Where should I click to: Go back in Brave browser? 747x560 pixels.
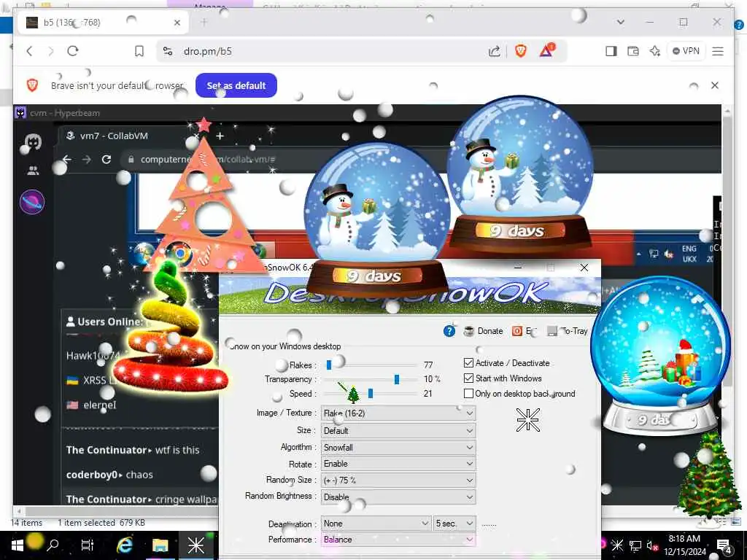coord(29,51)
